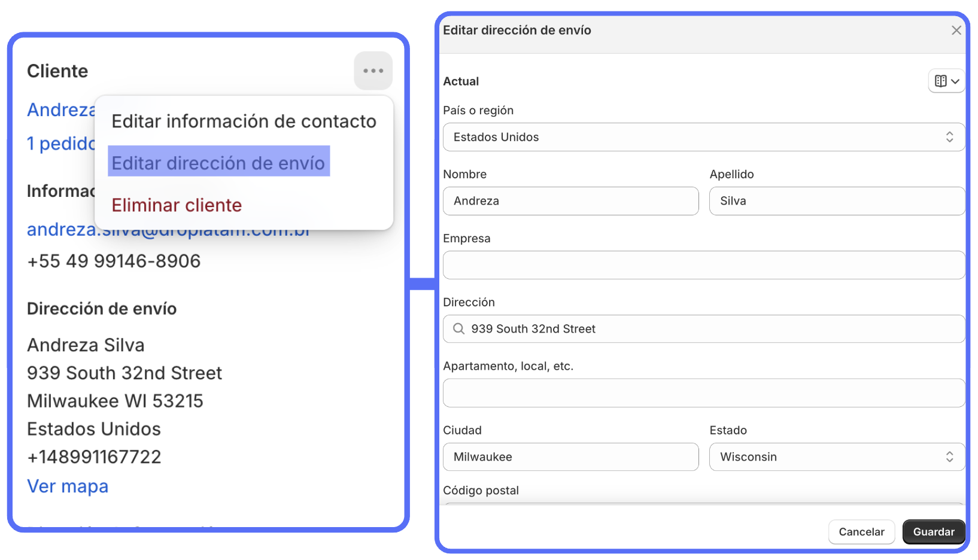The width and height of the screenshot is (978, 560).
Task: Open the Estado dropdown showing Wisconsin
Action: (836, 457)
